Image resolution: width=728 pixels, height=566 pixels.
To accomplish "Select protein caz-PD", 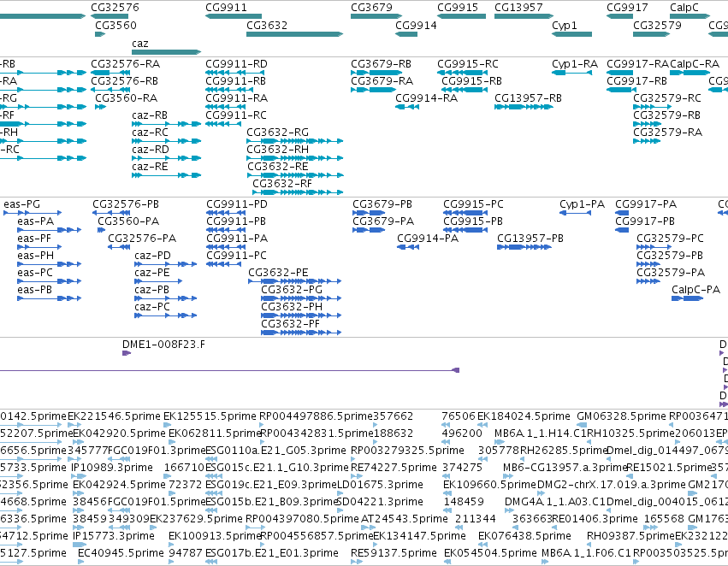I will click(165, 264).
